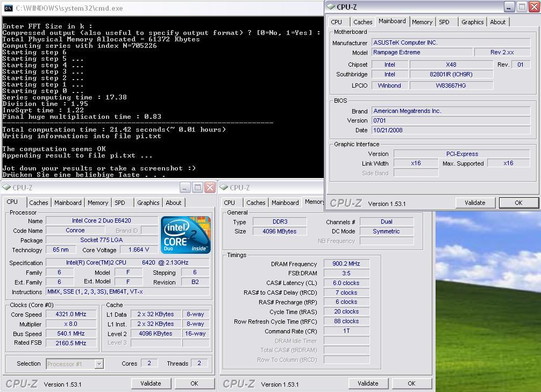Viewport: 541px width, 392px height.
Task: Click the Command Rate value 1T
Action: (346, 331)
